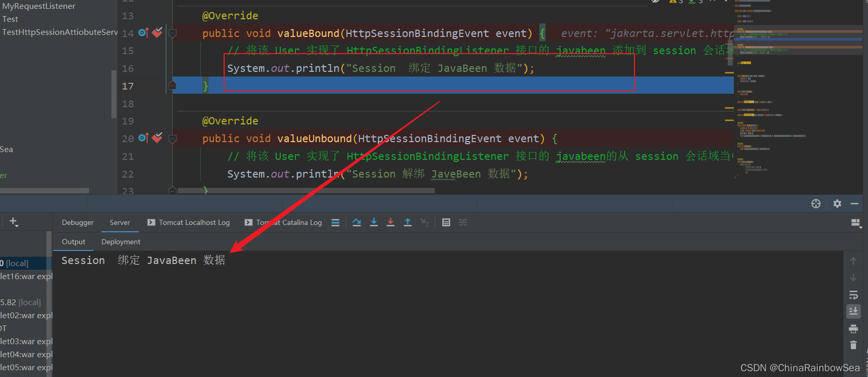The image size is (868, 377).
Task: Click the Step Into debugger icon
Action: (374, 222)
